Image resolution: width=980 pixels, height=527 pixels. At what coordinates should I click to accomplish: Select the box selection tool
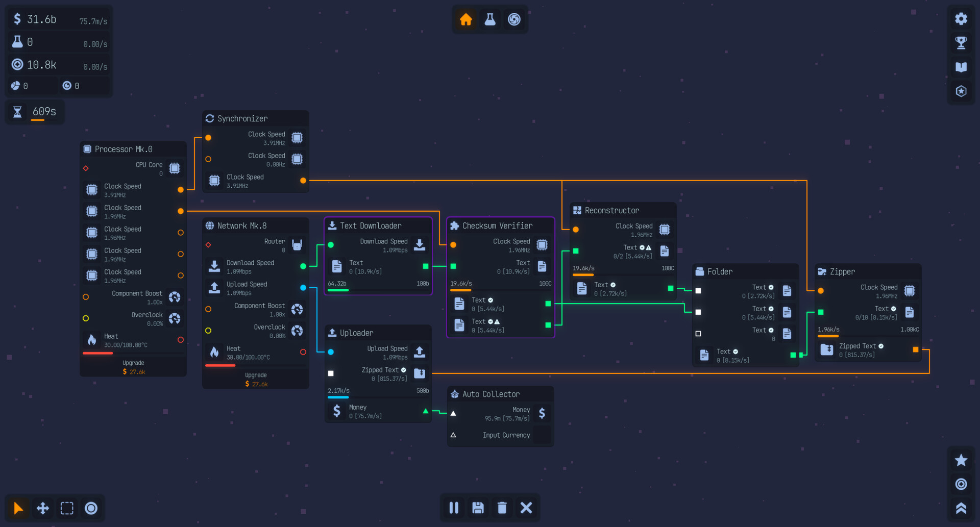67,508
